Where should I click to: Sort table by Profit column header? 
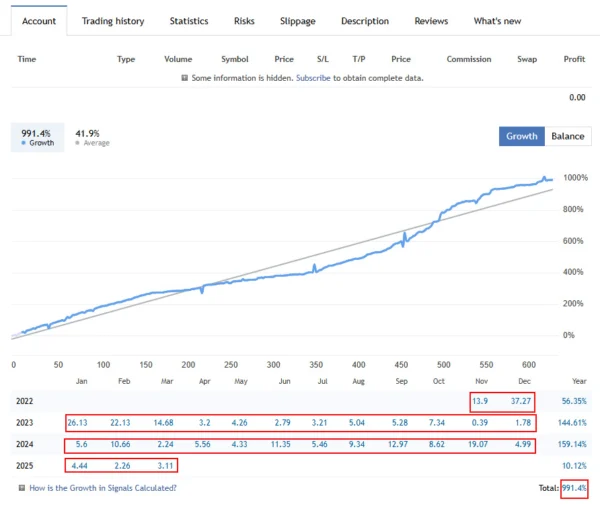574,59
